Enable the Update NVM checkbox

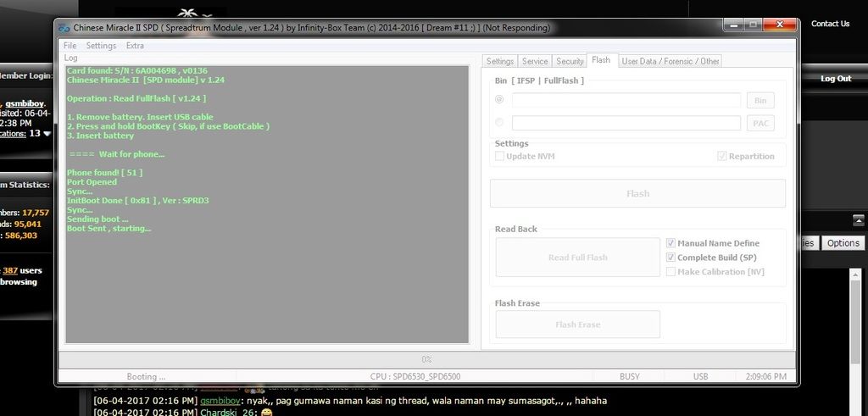tap(500, 156)
